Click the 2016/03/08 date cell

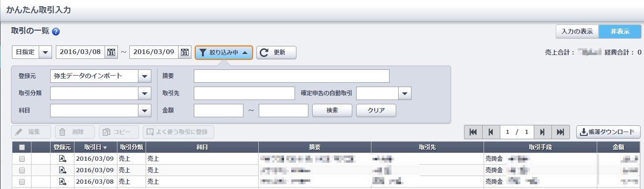95,182
